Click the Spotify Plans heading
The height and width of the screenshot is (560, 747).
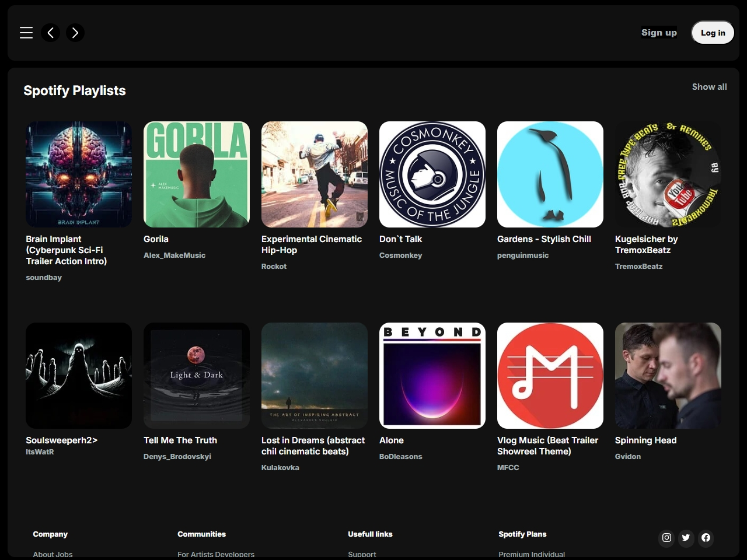click(522, 534)
